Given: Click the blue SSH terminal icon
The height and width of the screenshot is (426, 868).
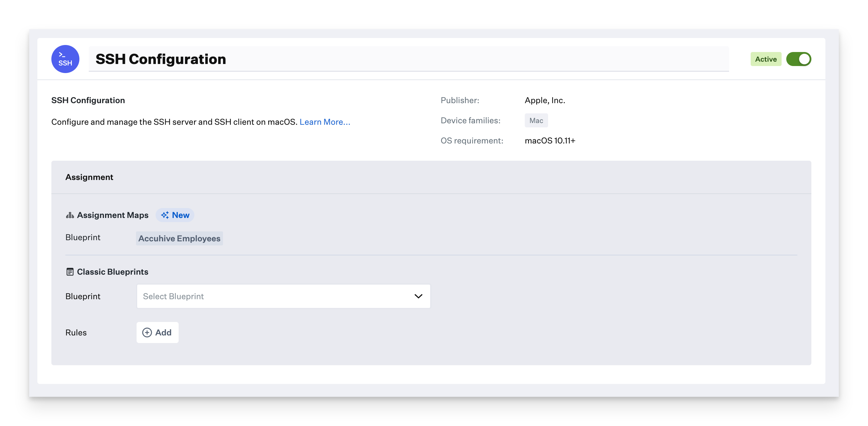Looking at the screenshot, I should tap(65, 59).
